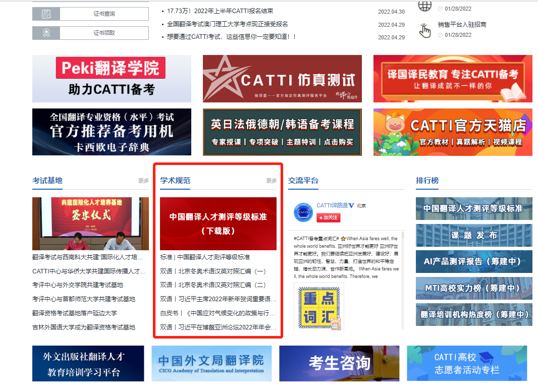Open 双语 | 北京冬奥术语汉英对照汇编（一）
The height and width of the screenshot is (392, 538).
213,271
